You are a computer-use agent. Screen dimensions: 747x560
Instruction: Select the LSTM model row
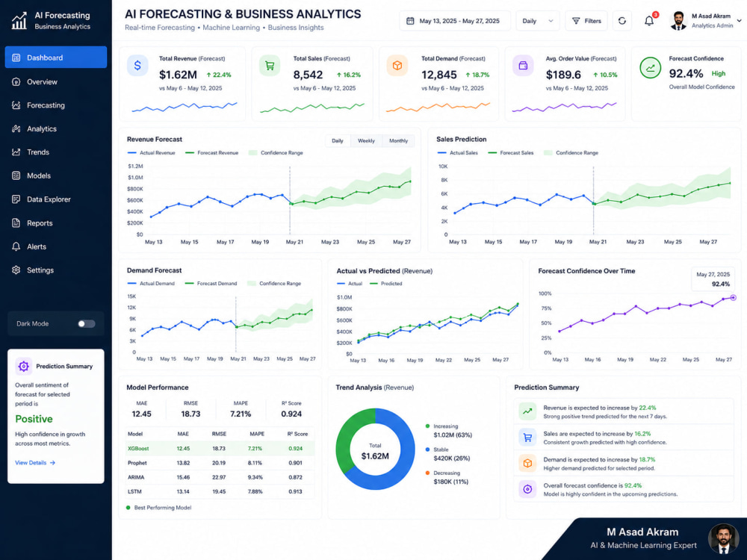pyautogui.click(x=220, y=491)
